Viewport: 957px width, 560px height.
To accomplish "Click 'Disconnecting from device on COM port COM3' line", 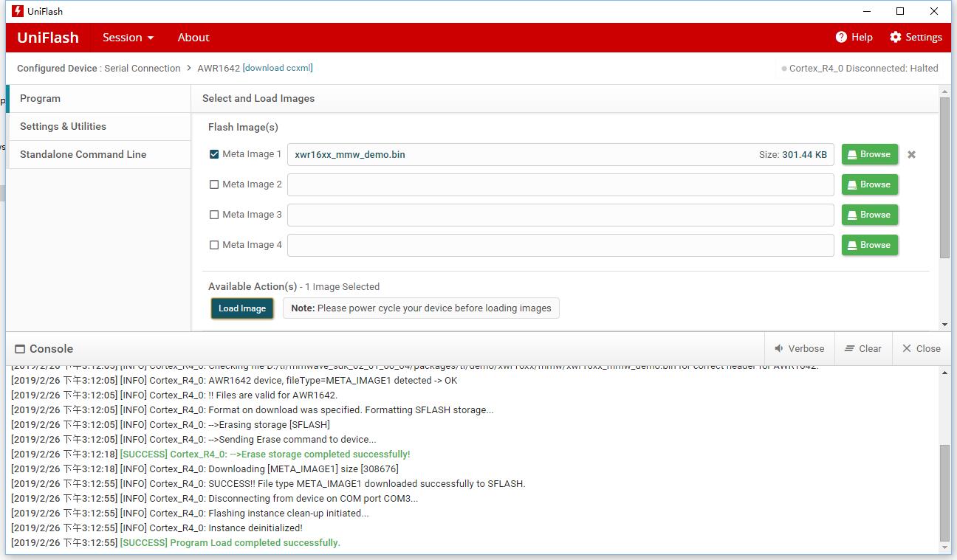I will pos(313,498).
